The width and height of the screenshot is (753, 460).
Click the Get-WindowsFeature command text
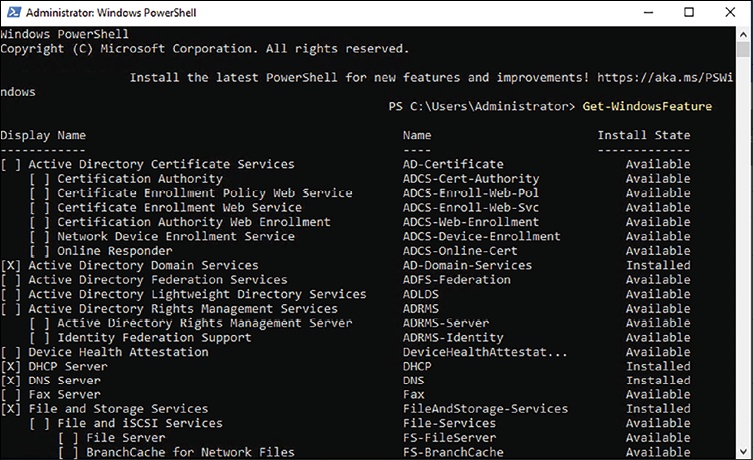tap(647, 106)
